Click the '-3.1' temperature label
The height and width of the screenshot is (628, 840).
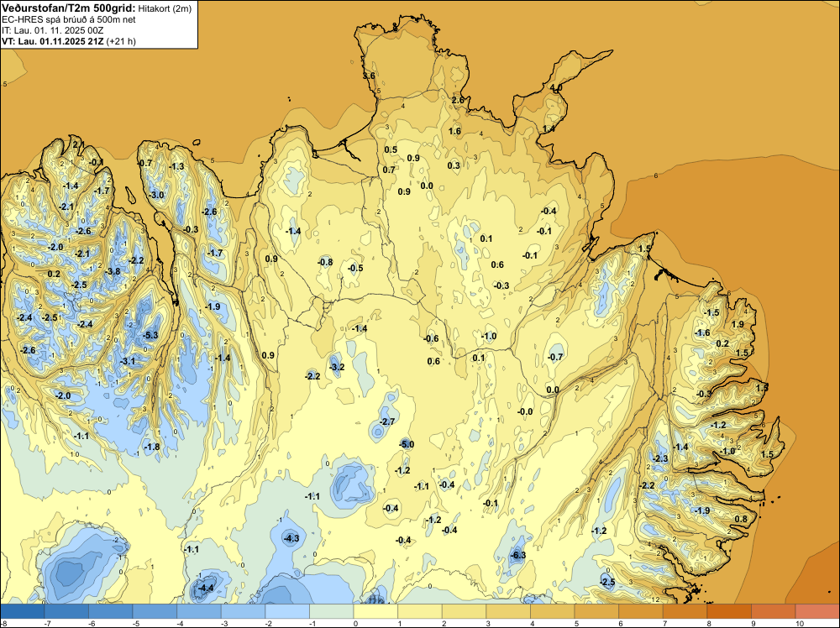(128, 361)
